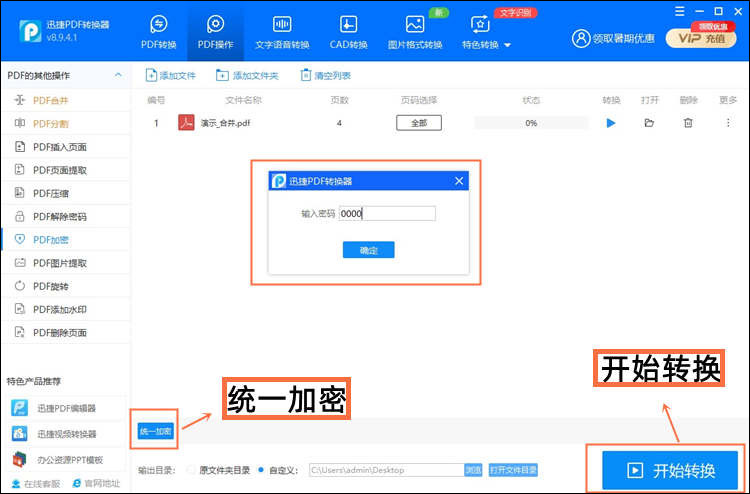Switch to PDF操作 tab

click(215, 32)
